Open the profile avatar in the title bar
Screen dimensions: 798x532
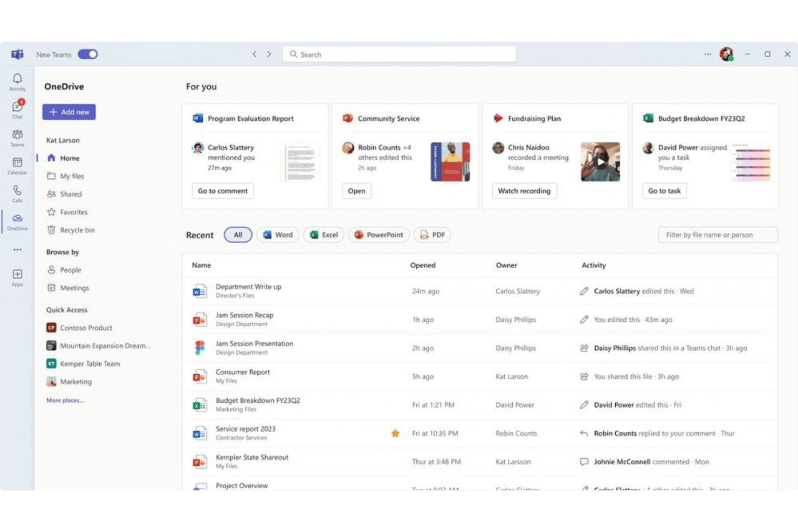point(726,54)
